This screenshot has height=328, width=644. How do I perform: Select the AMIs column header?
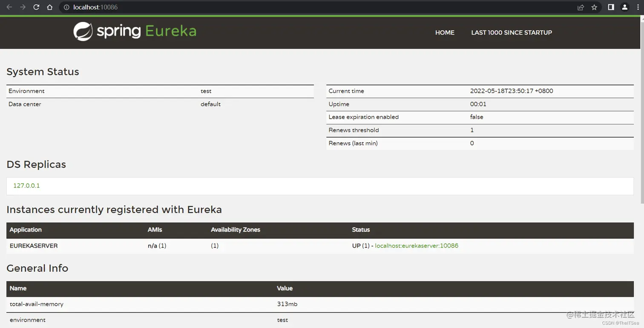[x=155, y=230]
